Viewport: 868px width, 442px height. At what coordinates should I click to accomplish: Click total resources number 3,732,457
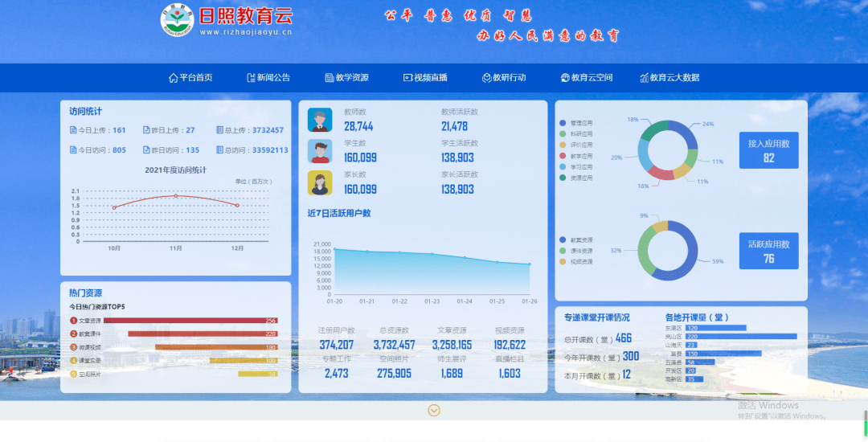pyautogui.click(x=394, y=346)
